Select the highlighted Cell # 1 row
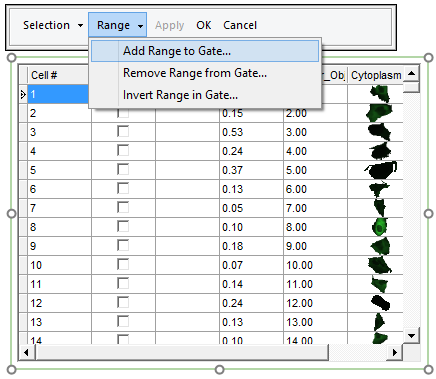Screen dimensions: 436x379 (x=59, y=94)
